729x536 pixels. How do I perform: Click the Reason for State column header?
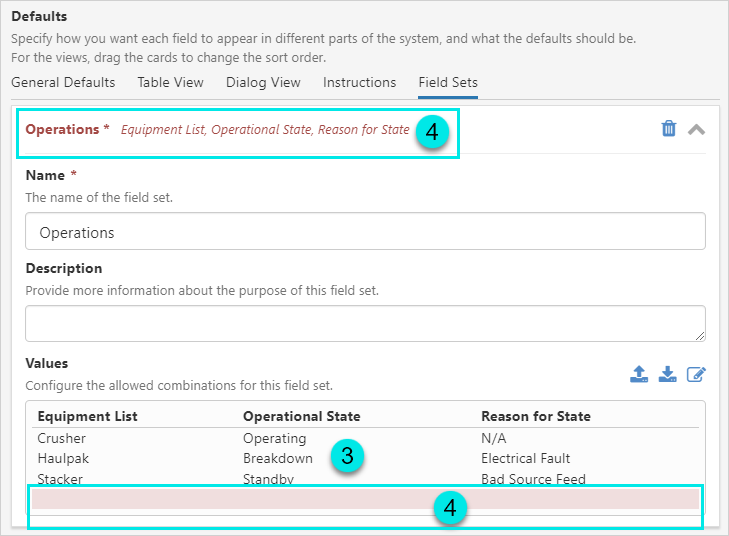[x=535, y=416]
